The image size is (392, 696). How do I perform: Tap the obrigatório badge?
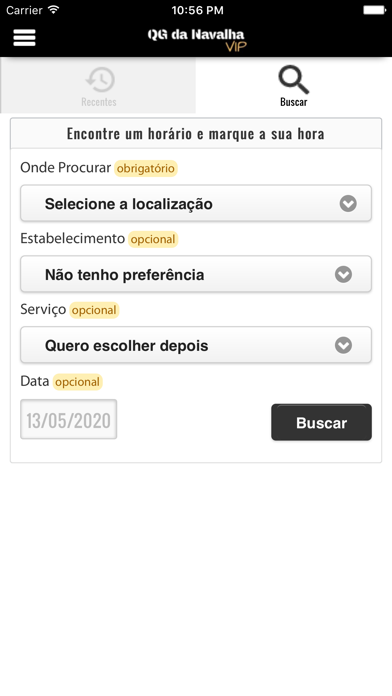click(x=146, y=169)
